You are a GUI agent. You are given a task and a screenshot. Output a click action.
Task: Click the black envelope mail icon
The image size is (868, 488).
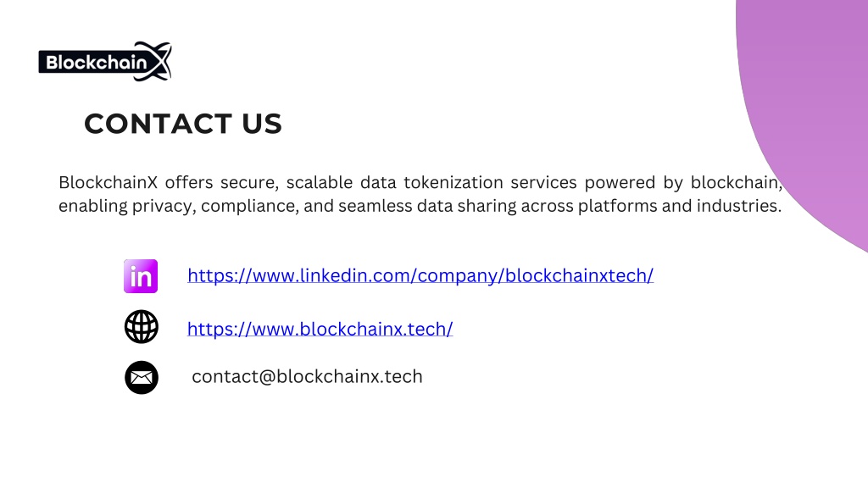[142, 377]
